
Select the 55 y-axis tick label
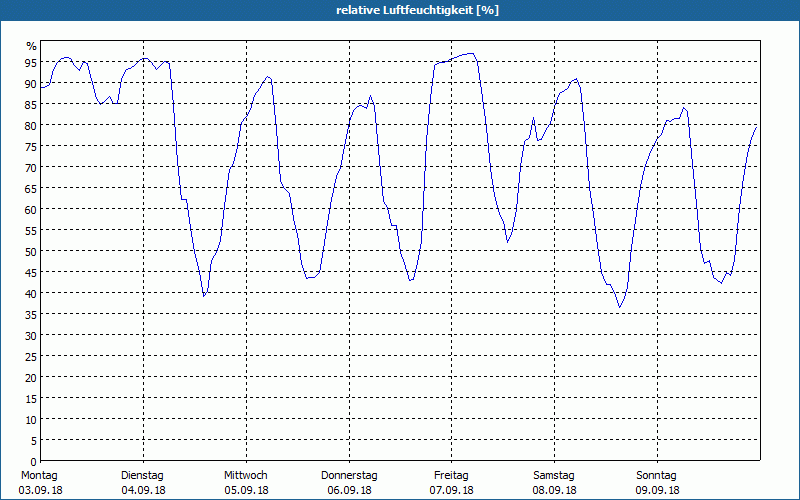point(31,230)
